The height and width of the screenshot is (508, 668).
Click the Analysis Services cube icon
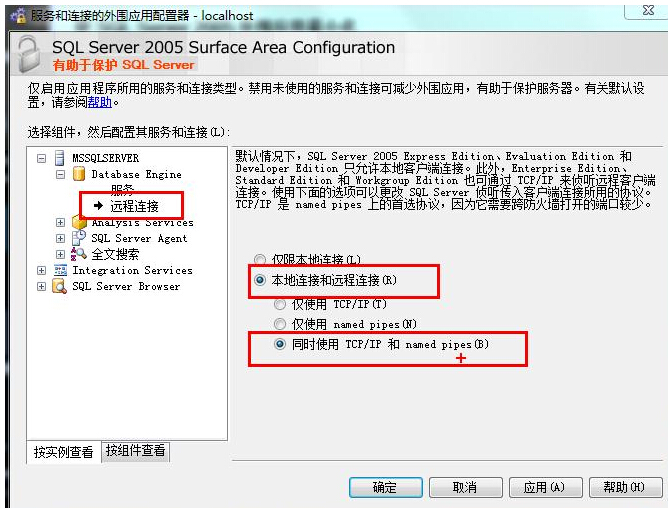click(79, 222)
